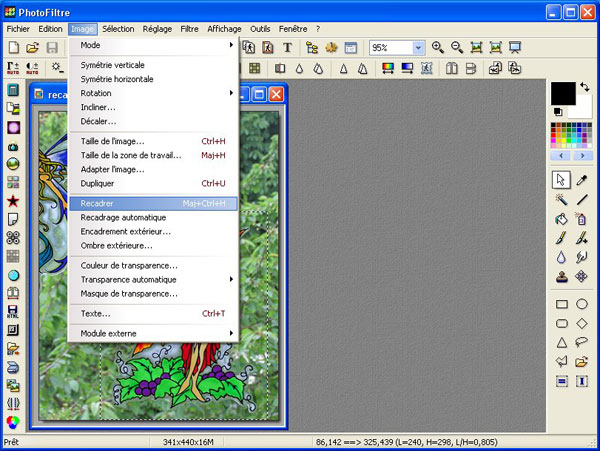The image size is (600, 451).
Task: Click the RGB color circles icon at sidebar bottom
Action: pos(13,422)
